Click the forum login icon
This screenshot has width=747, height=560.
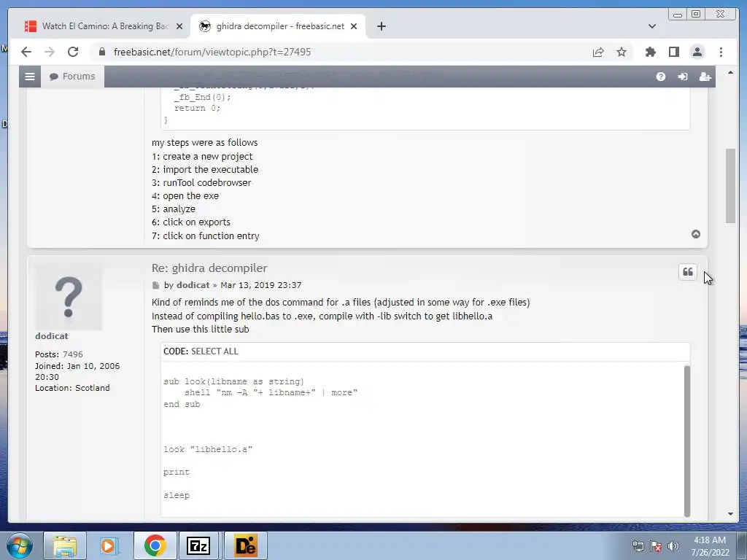683,77
